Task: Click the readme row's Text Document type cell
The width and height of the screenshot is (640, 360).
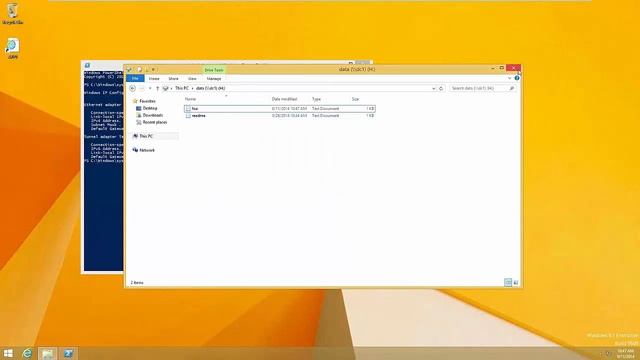Action: 325,116
